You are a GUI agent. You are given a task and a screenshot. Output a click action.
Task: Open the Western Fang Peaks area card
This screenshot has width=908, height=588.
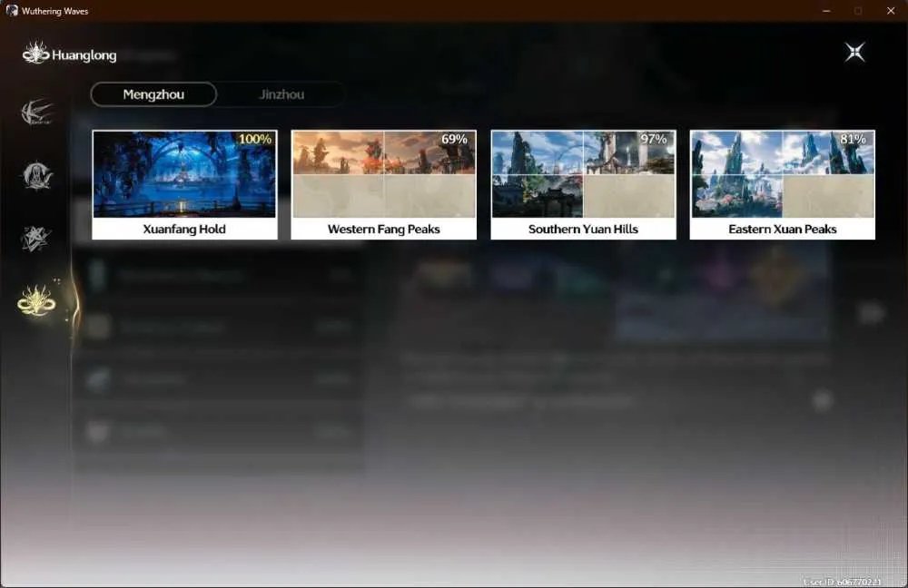pos(384,184)
